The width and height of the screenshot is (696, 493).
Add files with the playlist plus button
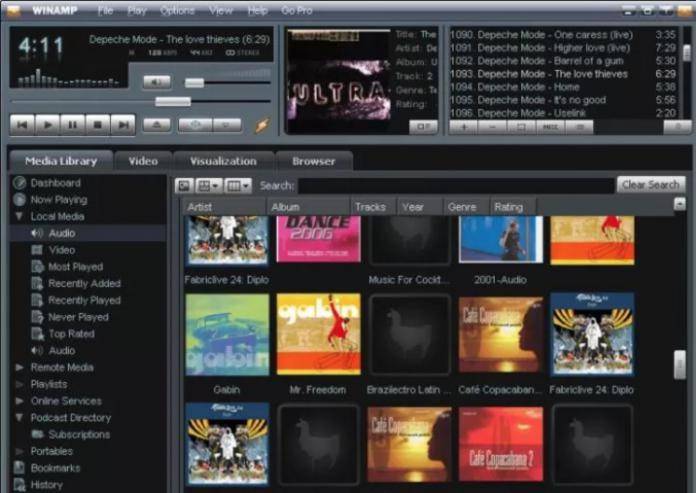[463, 127]
